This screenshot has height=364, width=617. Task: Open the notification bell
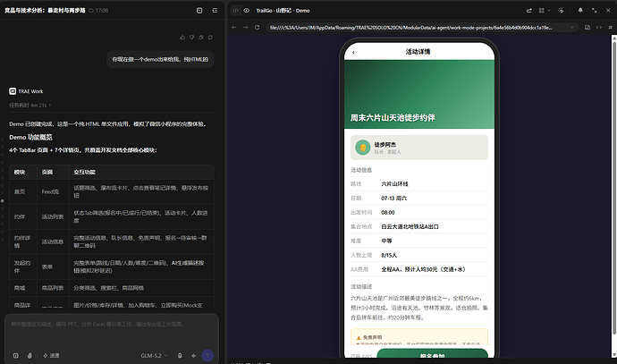point(580,11)
